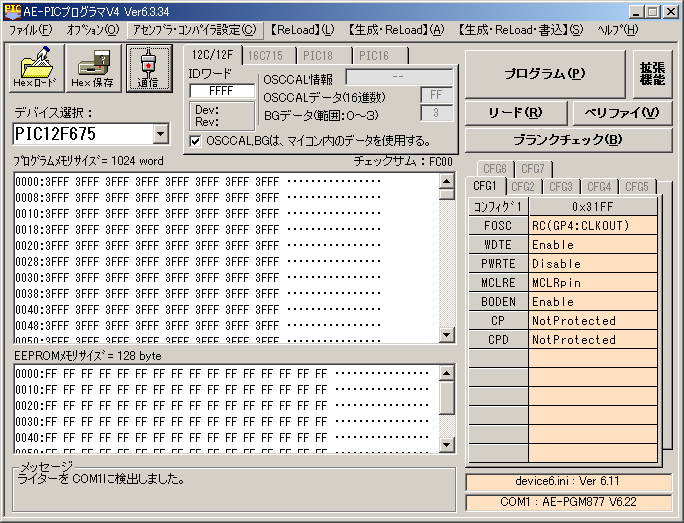Open the device selection PIC12F675 dropdown
This screenshot has width=684, height=523.
(x=161, y=134)
